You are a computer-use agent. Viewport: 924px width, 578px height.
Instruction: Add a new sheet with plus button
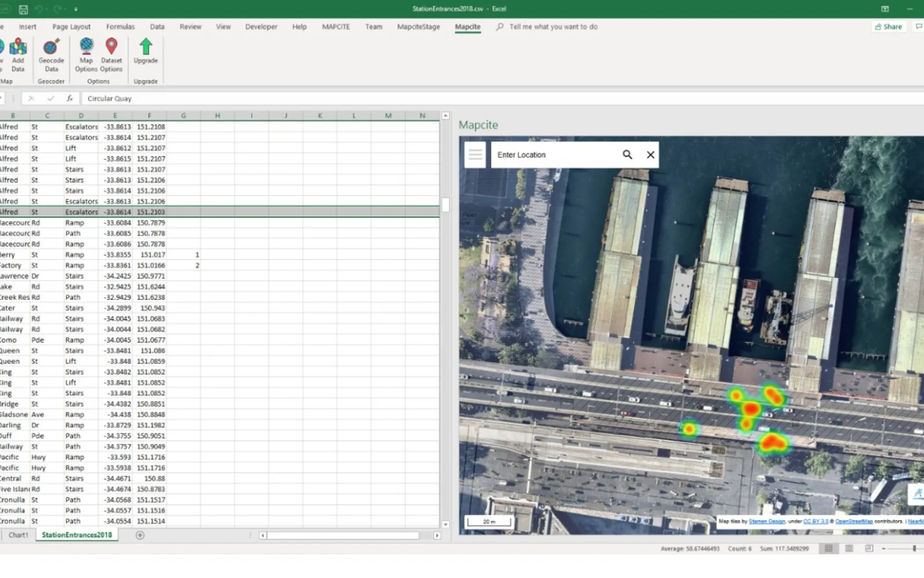[x=140, y=535]
